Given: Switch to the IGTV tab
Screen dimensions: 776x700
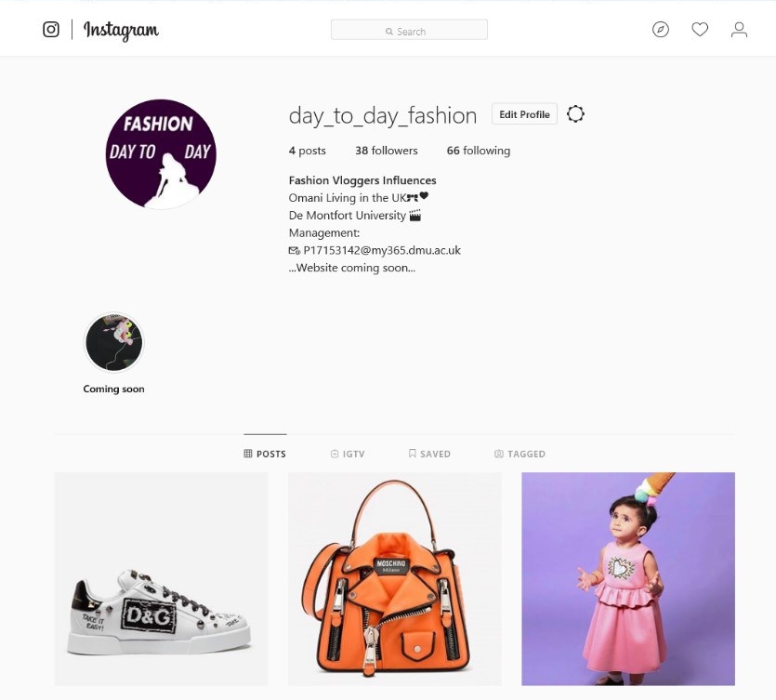Looking at the screenshot, I should click(348, 454).
